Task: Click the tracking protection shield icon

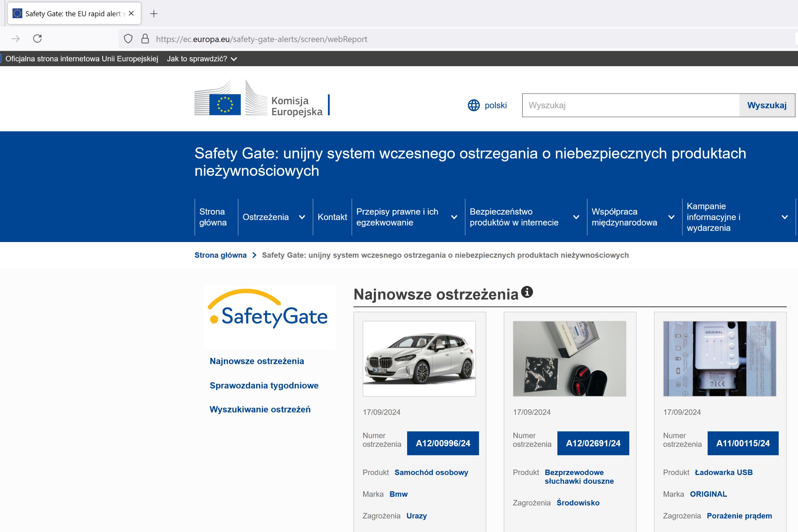Action: (x=128, y=39)
